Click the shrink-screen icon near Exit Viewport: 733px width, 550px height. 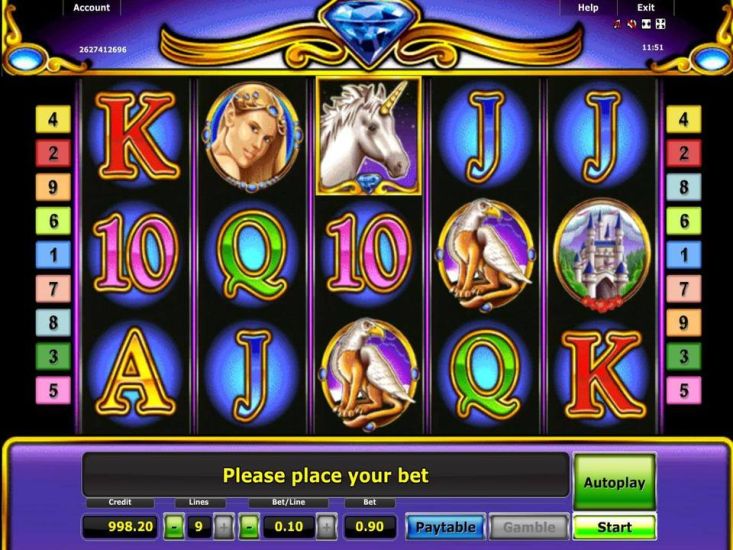(646, 24)
